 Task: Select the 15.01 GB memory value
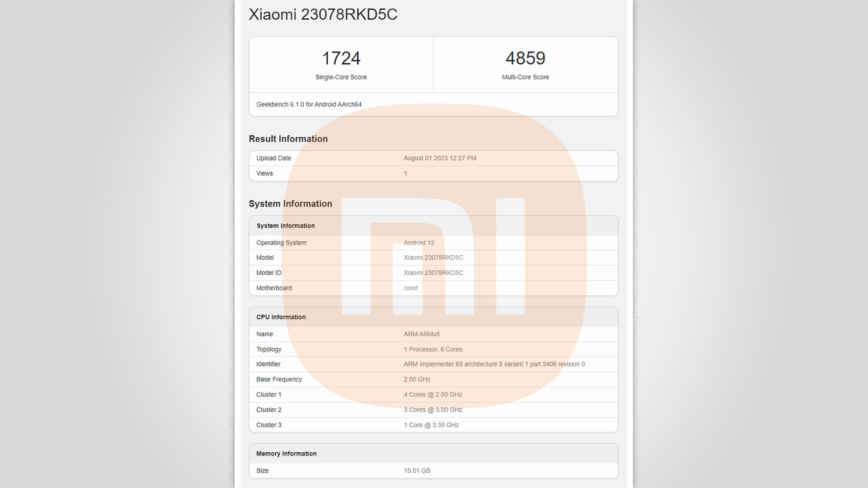[417, 471]
